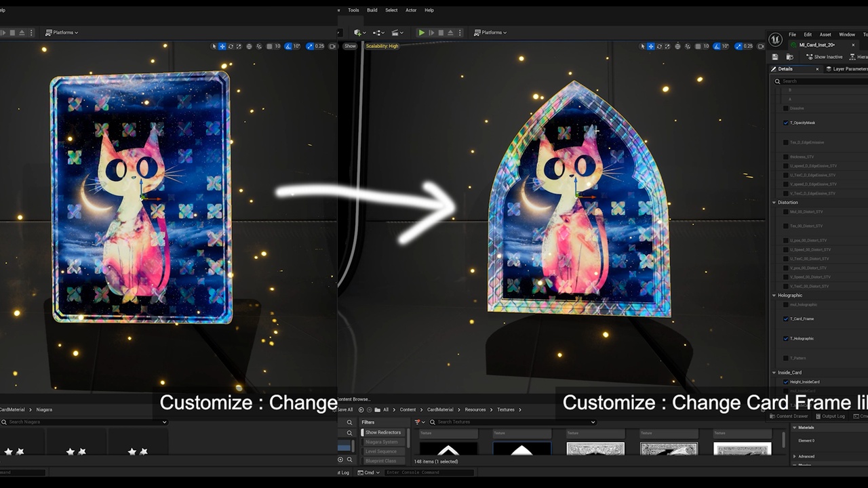Open the Platforms dropdown in left editor
The image size is (868, 488).
point(62,33)
